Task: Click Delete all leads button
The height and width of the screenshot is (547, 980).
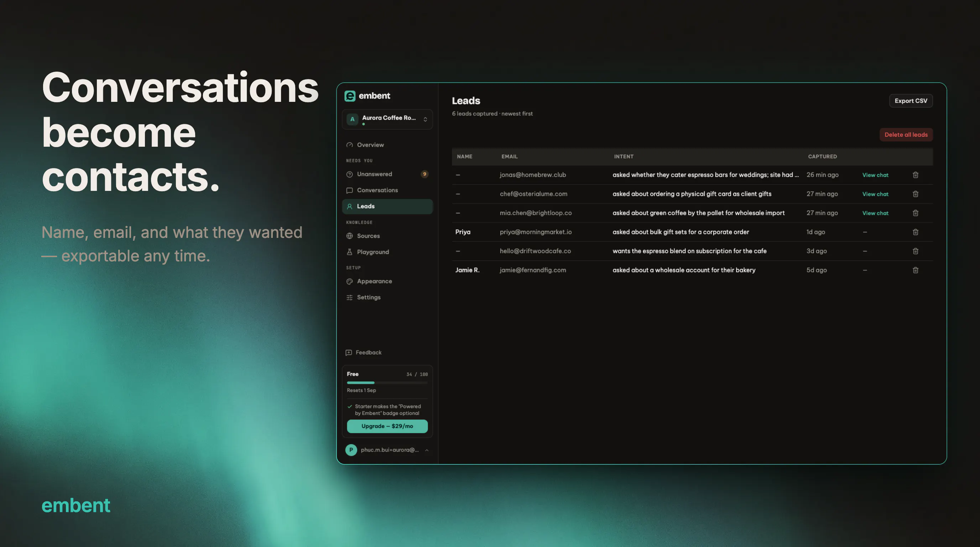Action: 906,135
